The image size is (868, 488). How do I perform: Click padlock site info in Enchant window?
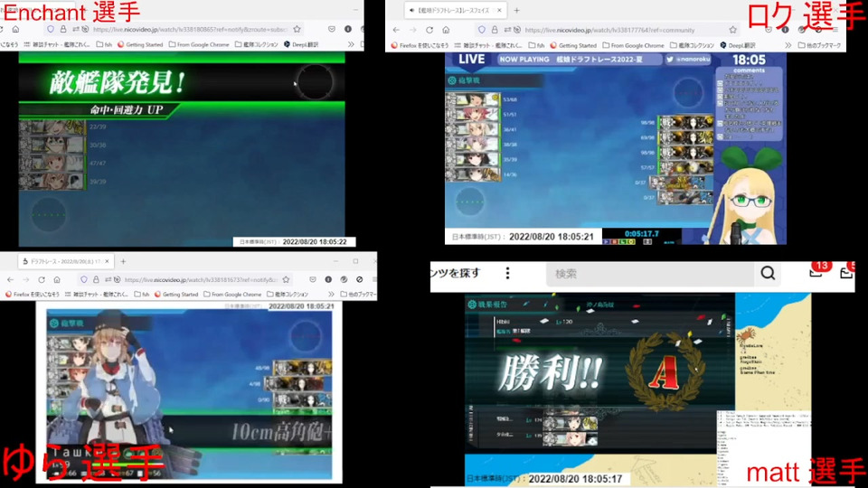63,29
